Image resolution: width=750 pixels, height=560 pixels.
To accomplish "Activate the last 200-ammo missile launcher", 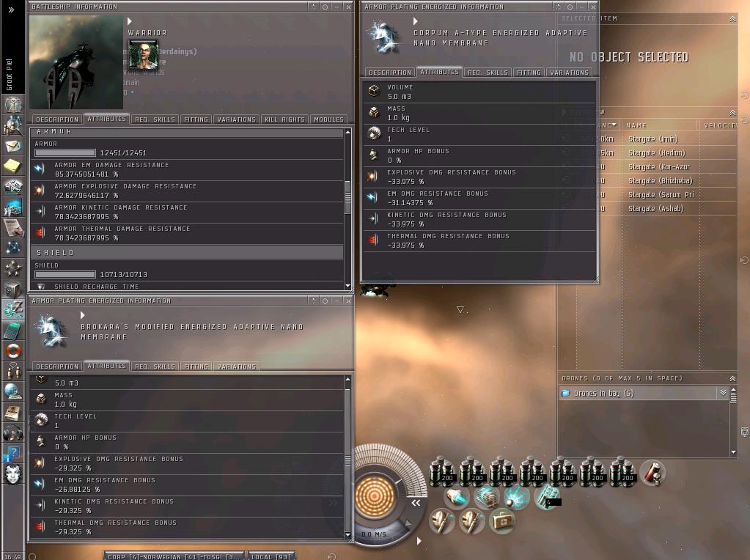I will [622, 472].
